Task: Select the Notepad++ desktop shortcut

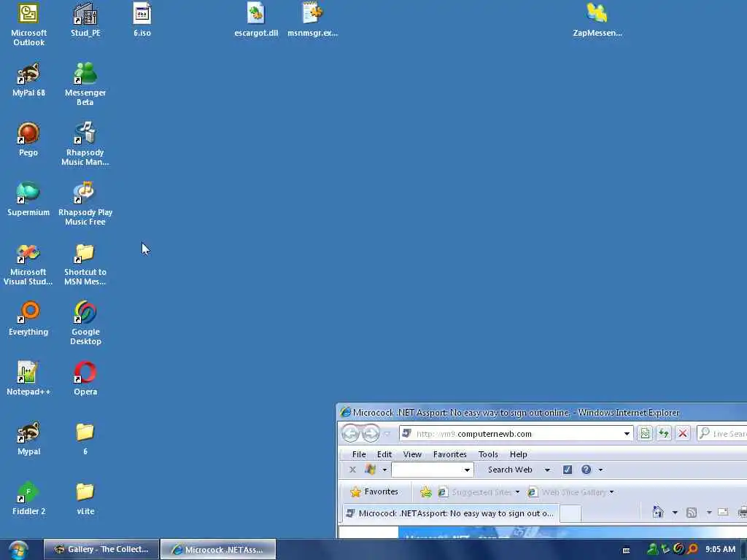Action: pyautogui.click(x=28, y=379)
